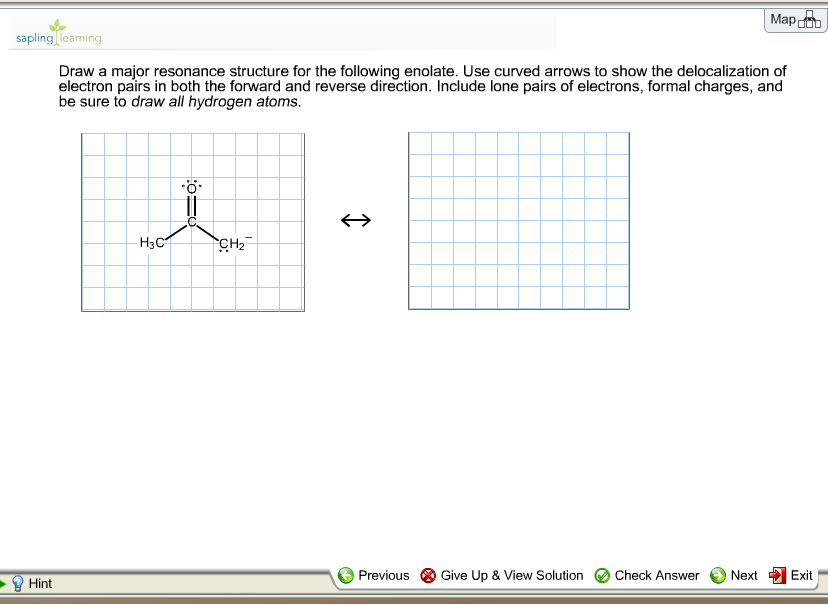Click the green Previous globe icon

click(x=345, y=575)
